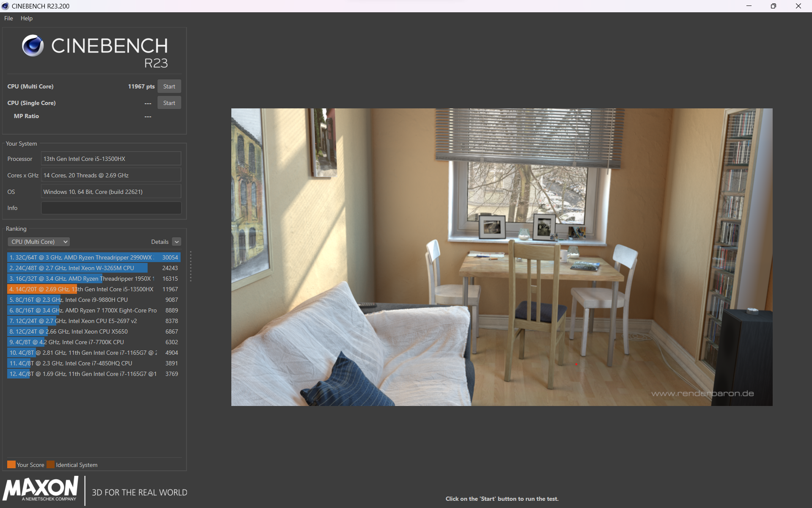This screenshot has width=812, height=508.
Task: Click the rendered room preview image
Action: coord(502,257)
